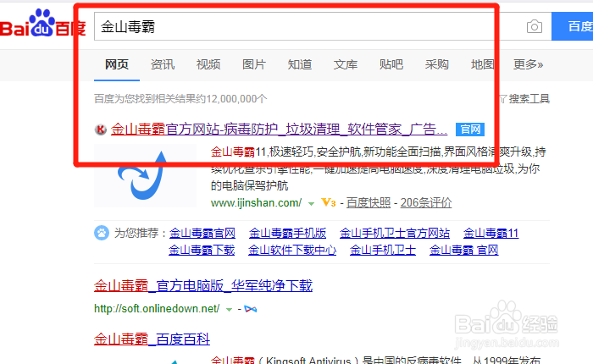Go to the 贴吧 tab
593x364 pixels.
click(391, 64)
